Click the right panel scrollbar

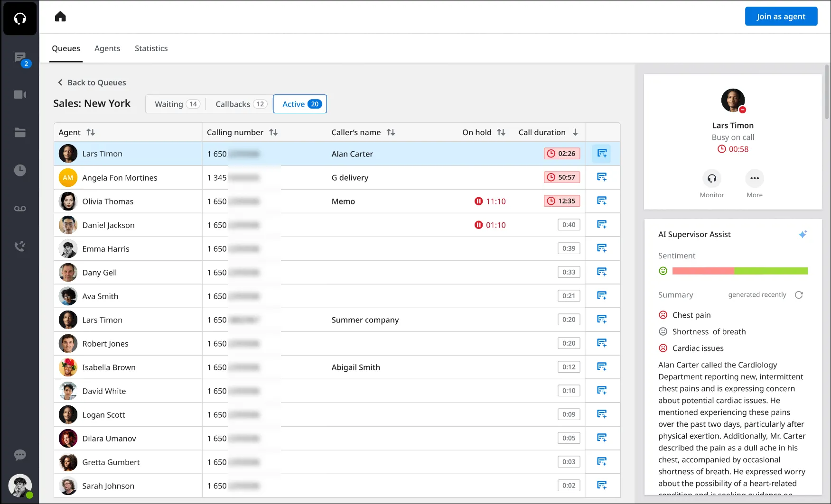[x=827, y=92]
